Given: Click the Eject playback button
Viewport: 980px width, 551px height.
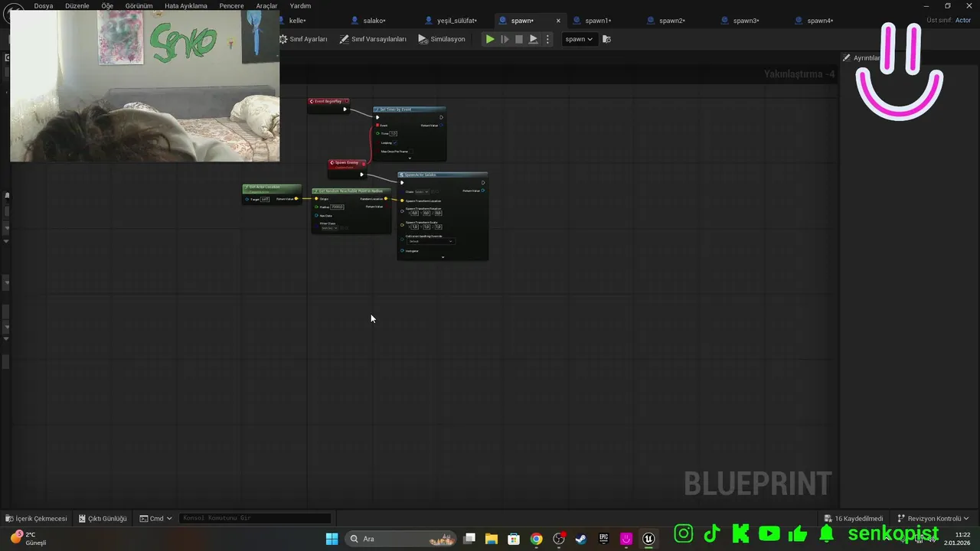Looking at the screenshot, I should [x=534, y=39].
